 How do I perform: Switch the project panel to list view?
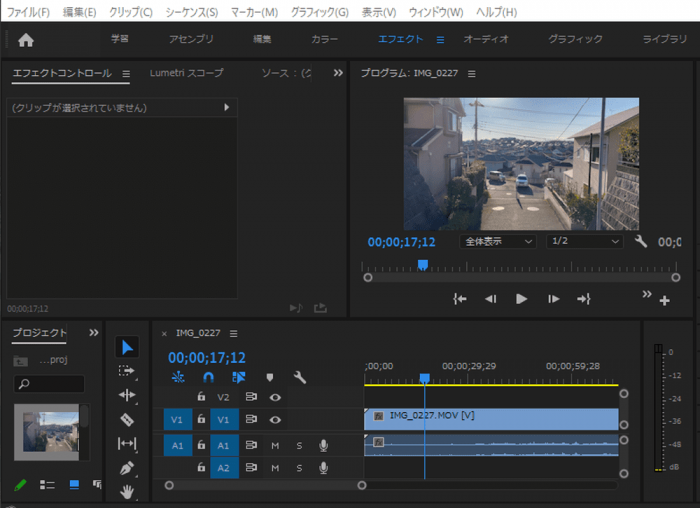coord(47,485)
